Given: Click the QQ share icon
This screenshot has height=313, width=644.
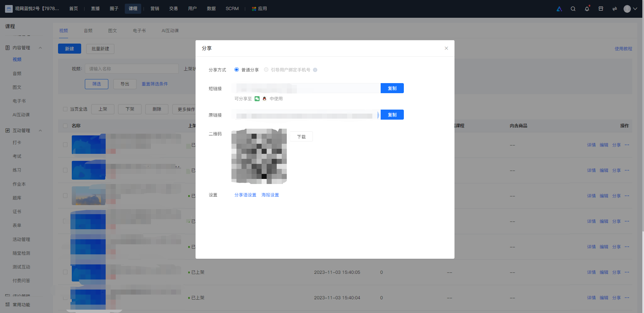Looking at the screenshot, I should 264,99.
